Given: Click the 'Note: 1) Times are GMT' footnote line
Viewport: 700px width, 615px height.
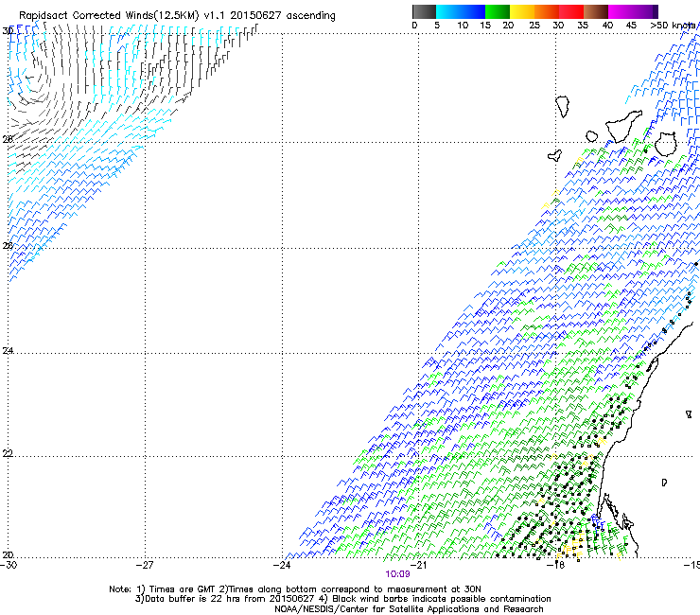Looking at the screenshot, I should [295, 589].
